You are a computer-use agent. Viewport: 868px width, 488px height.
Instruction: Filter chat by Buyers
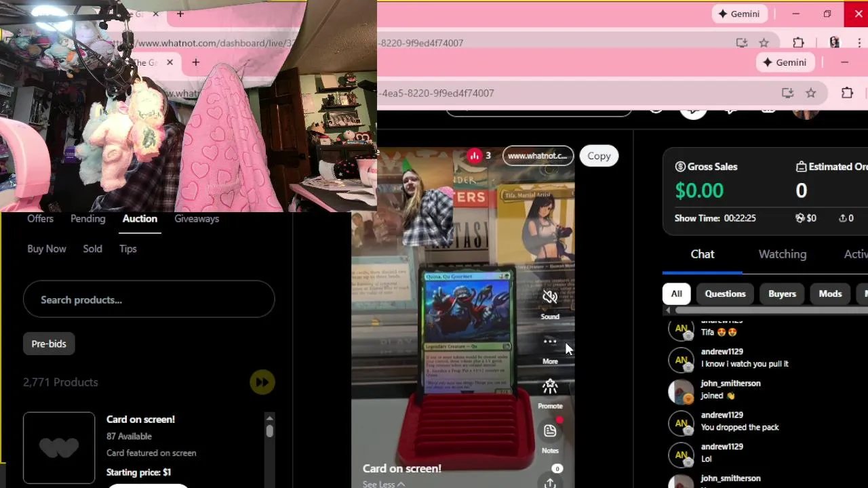pyautogui.click(x=782, y=293)
